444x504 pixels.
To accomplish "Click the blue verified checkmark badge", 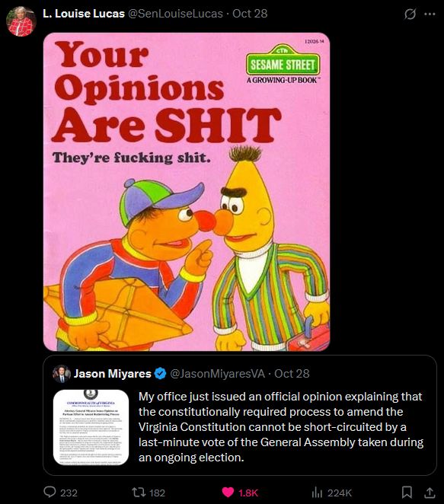I will click(x=160, y=374).
